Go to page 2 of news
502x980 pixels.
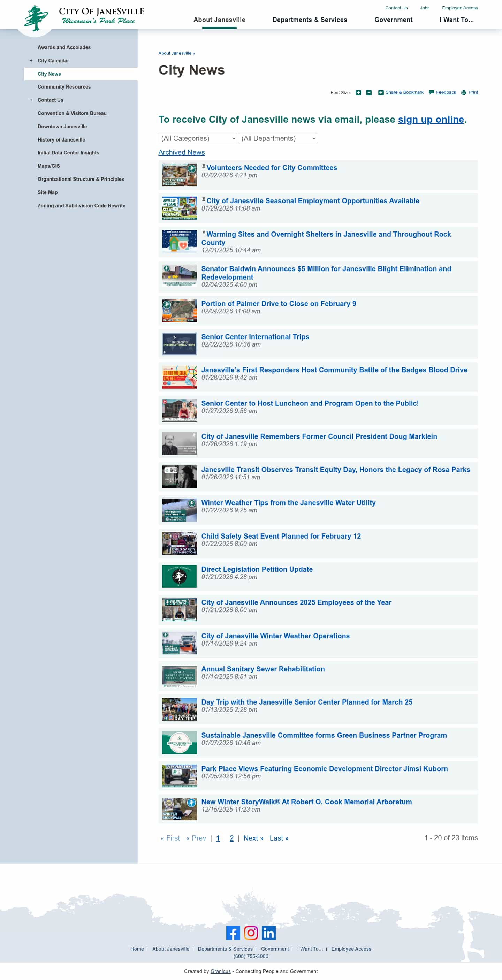(231, 838)
